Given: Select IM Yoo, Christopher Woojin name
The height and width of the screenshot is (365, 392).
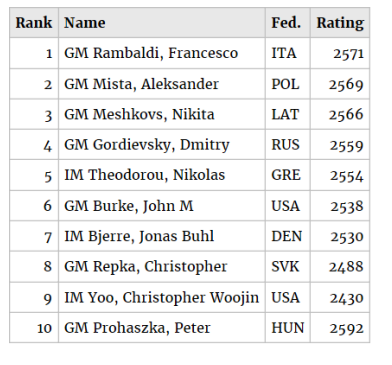Looking at the screenshot, I should [x=162, y=297].
